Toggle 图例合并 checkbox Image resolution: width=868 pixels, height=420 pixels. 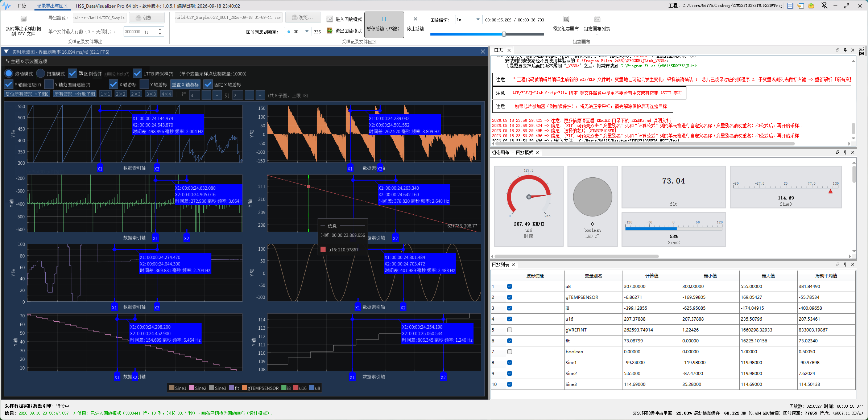point(73,74)
